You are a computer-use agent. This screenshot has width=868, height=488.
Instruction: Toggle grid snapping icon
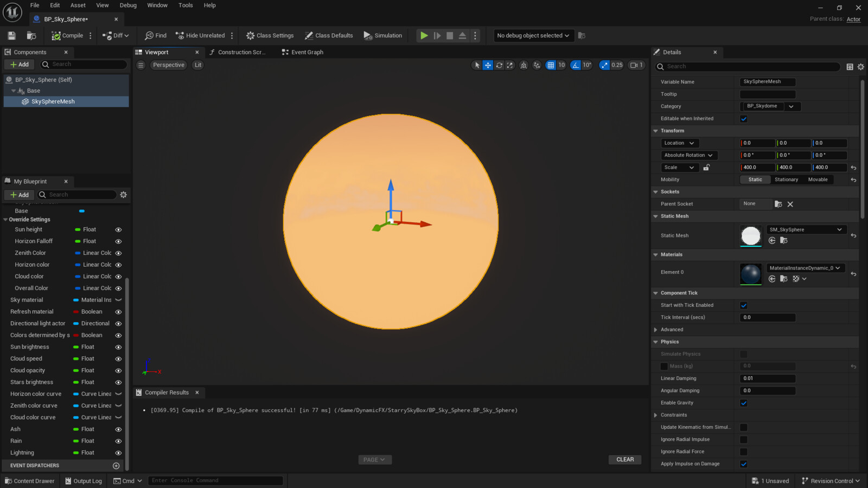[x=551, y=65]
